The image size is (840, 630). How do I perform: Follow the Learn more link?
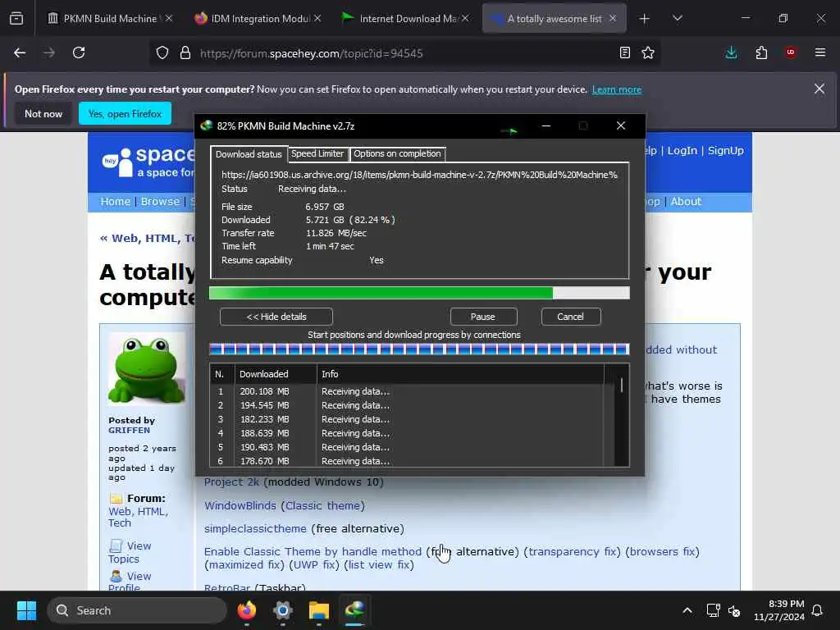[617, 89]
